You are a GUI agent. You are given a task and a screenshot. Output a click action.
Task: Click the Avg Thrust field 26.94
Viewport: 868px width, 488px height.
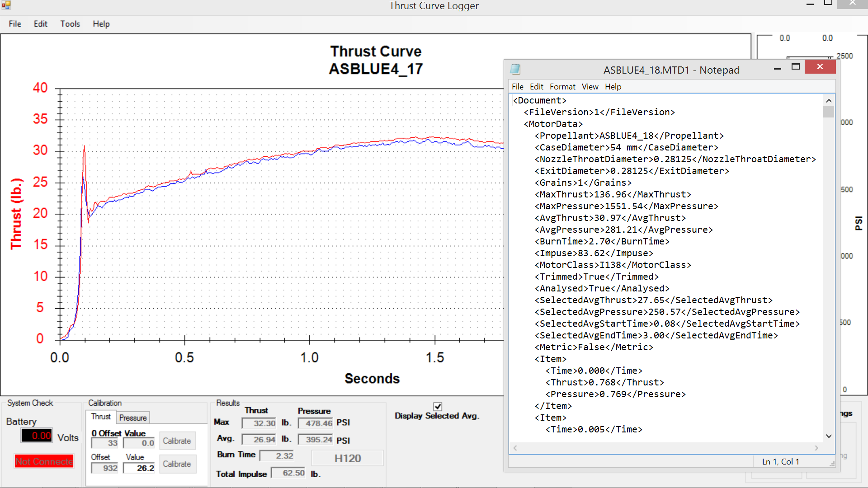[x=259, y=440]
